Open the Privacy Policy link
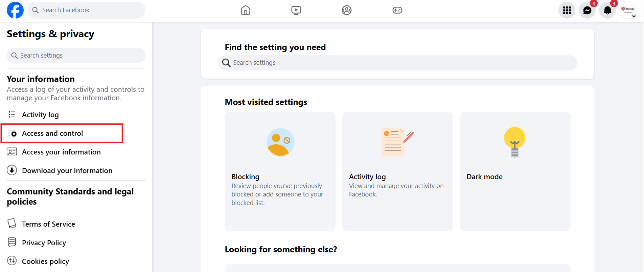Image resolution: width=644 pixels, height=272 pixels. tap(44, 243)
